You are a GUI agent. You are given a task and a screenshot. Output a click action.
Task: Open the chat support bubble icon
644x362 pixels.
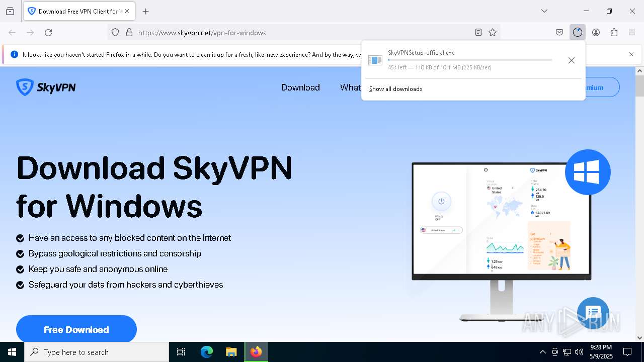[593, 313]
